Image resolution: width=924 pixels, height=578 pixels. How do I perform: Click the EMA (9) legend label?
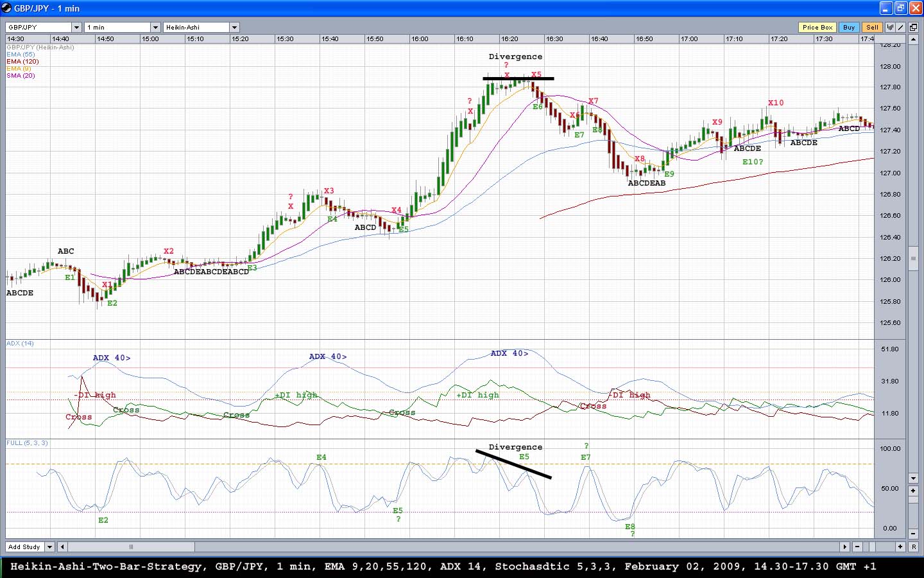[x=19, y=69]
